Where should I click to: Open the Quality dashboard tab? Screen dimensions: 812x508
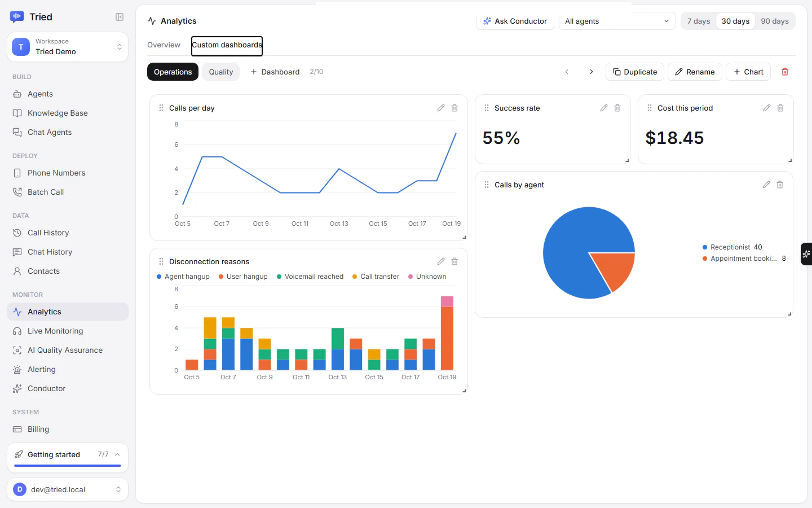point(221,72)
